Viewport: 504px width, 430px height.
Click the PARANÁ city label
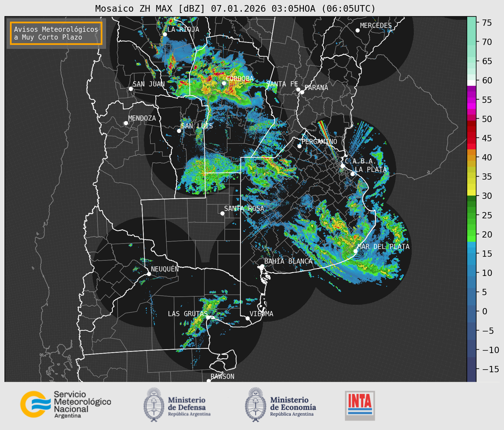click(316, 87)
